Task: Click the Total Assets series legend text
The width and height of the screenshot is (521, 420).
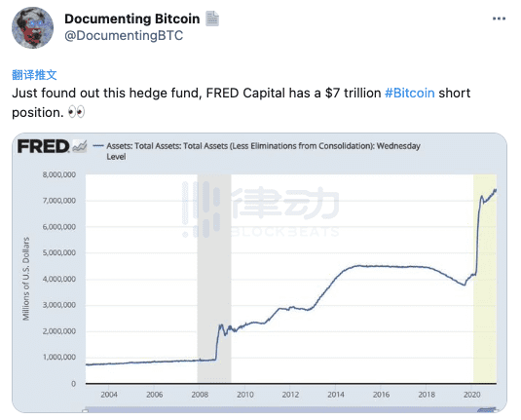Action: [x=263, y=151]
